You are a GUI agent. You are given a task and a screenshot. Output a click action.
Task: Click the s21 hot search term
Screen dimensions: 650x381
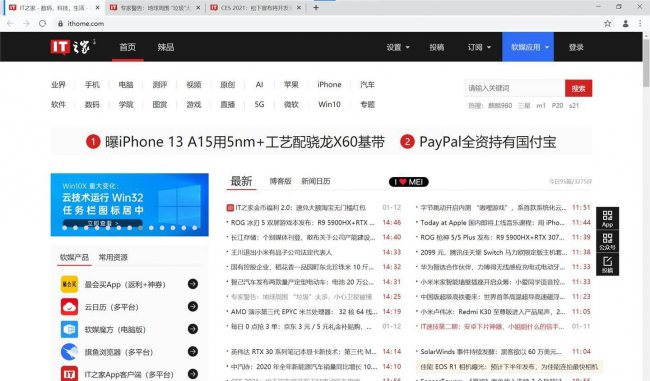coord(574,106)
